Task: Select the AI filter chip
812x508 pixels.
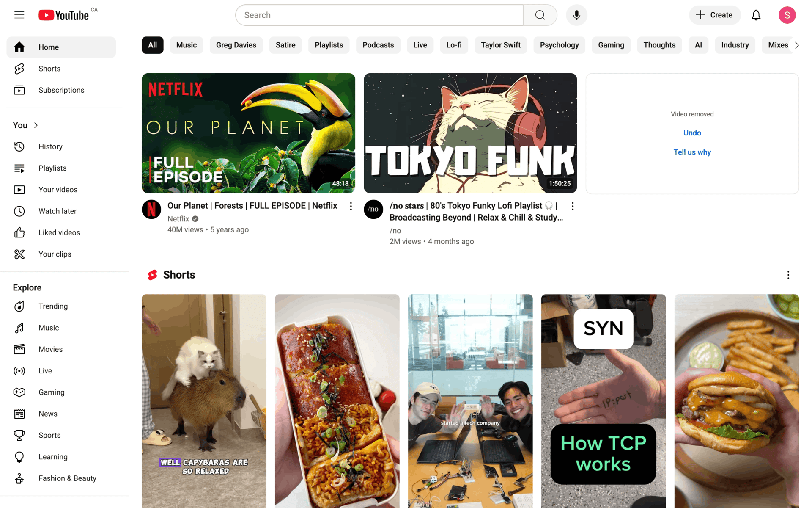Action: pos(698,45)
